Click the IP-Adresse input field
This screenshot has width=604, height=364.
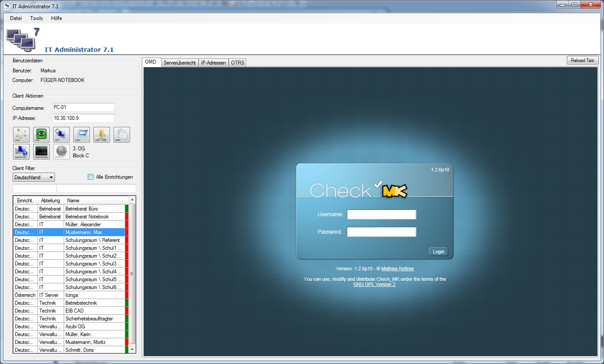coord(83,118)
